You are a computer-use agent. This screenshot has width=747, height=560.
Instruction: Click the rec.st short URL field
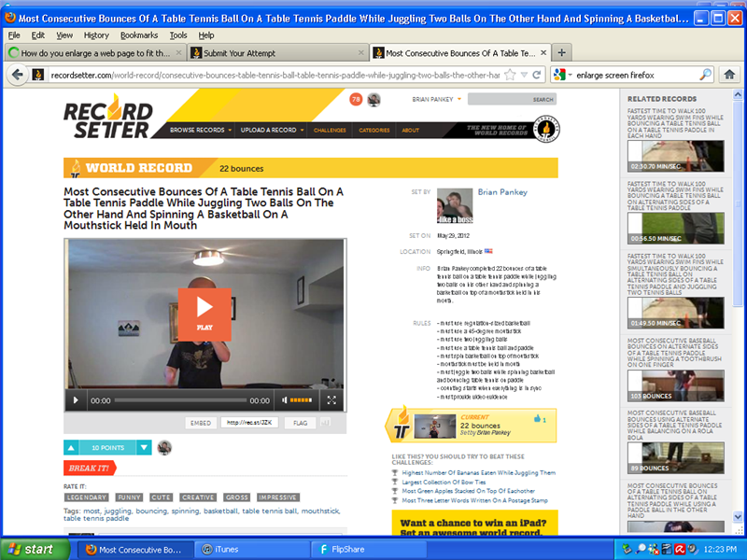tap(249, 423)
